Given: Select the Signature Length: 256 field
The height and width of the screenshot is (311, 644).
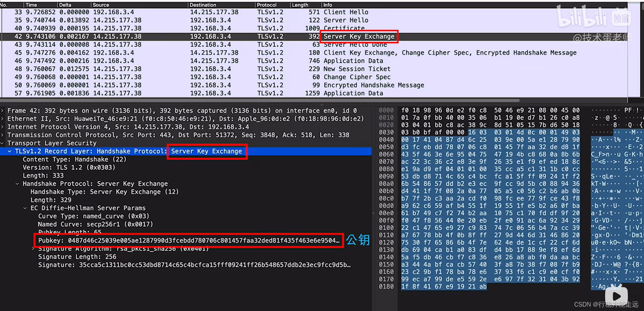Looking at the screenshot, I should point(77,257).
